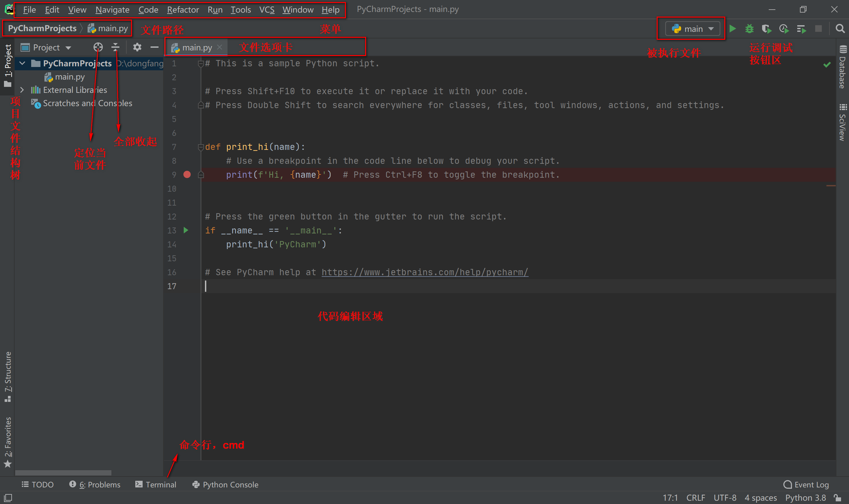Open the SciView side tool window
The height and width of the screenshot is (504, 849).
pyautogui.click(x=843, y=123)
